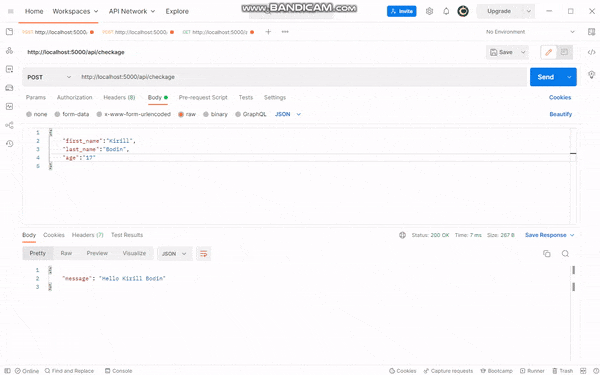Switch to the Headers (8) request tab

coord(119,98)
